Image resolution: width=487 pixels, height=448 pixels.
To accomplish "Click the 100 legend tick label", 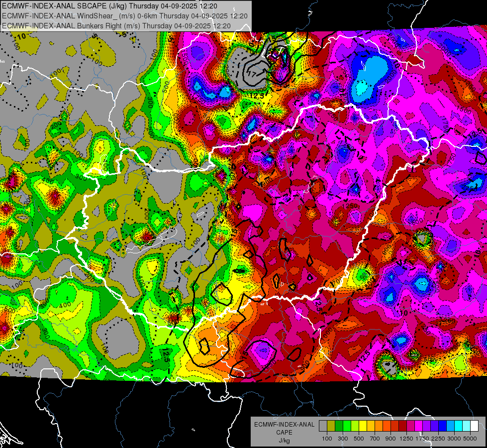I will (327, 439).
